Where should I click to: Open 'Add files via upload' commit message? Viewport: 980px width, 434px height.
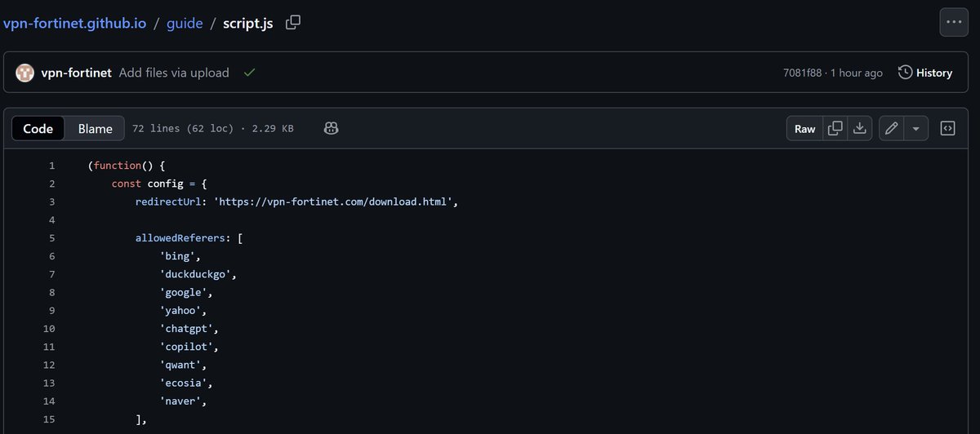[174, 73]
